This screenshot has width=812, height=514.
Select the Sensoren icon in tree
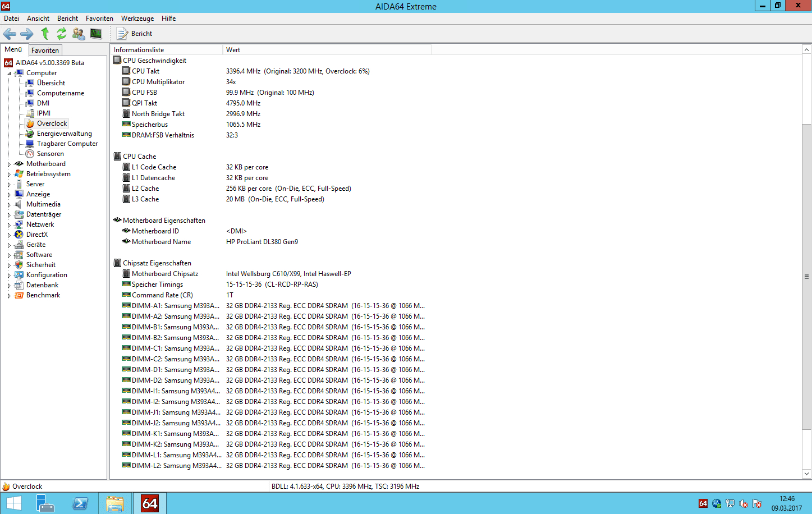click(30, 154)
